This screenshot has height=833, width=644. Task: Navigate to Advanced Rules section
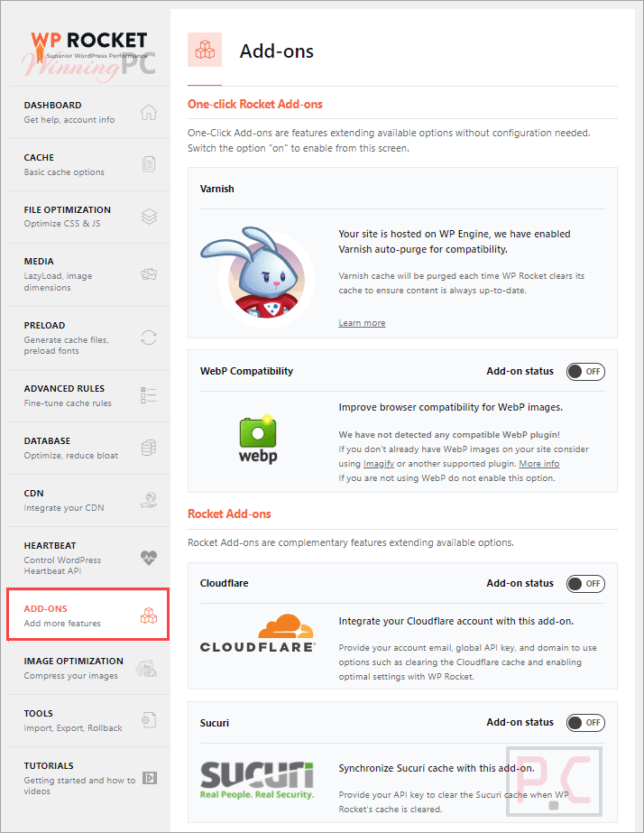pos(89,396)
